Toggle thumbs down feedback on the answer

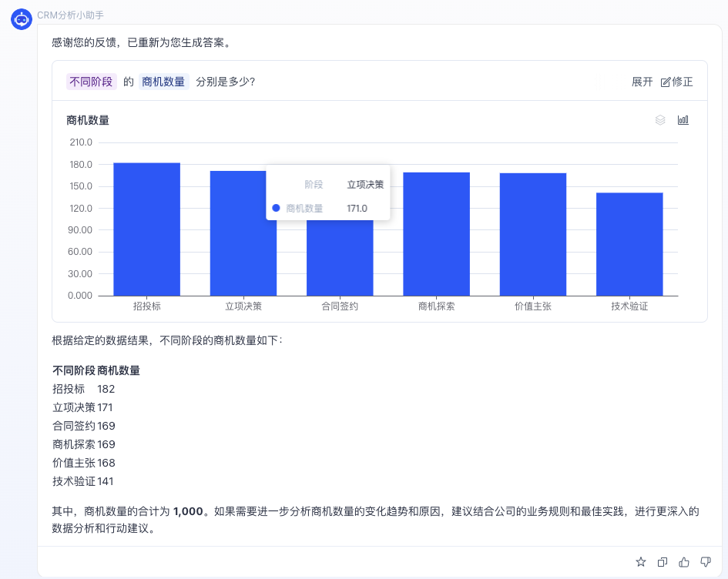706,562
